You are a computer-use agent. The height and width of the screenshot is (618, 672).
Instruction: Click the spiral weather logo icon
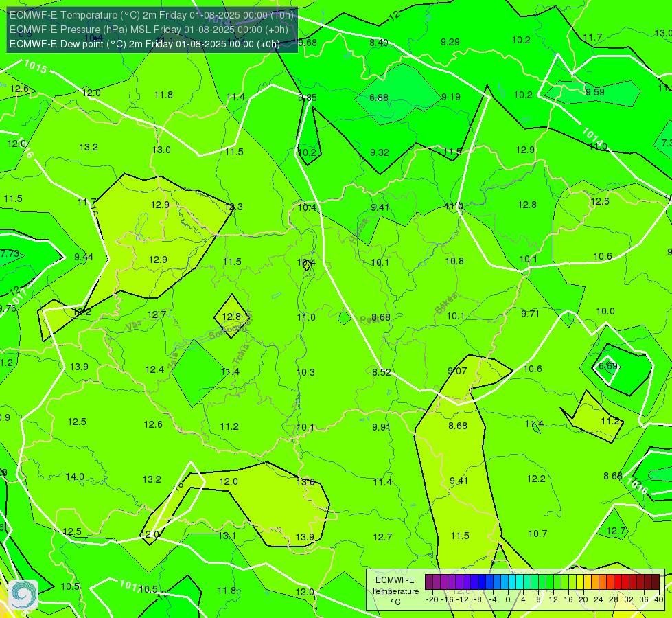click(23, 594)
